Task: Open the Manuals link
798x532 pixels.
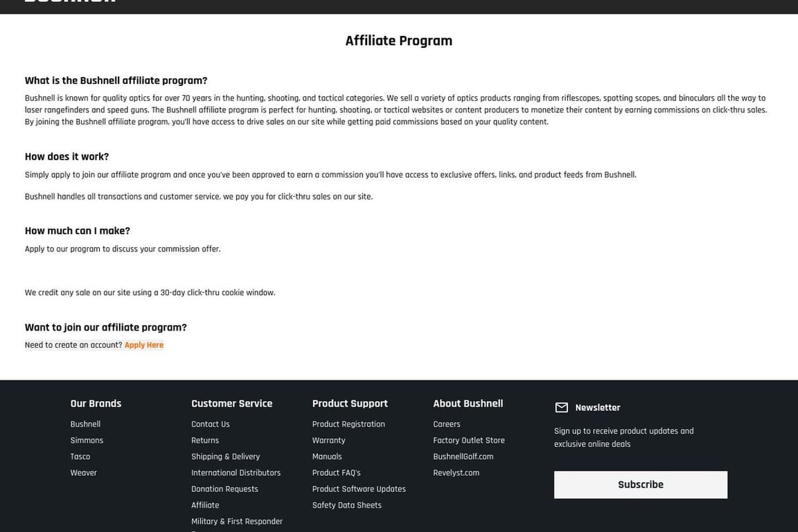Action: (x=327, y=456)
